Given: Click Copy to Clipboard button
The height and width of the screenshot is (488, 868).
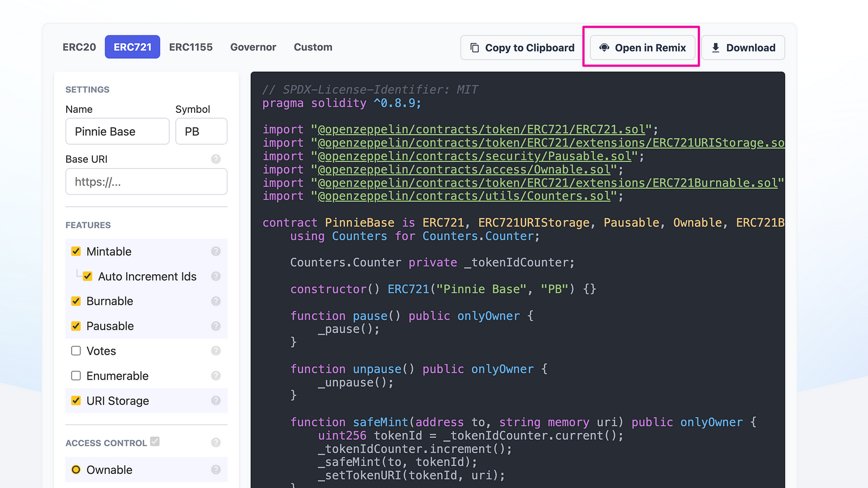Looking at the screenshot, I should tap(522, 48).
